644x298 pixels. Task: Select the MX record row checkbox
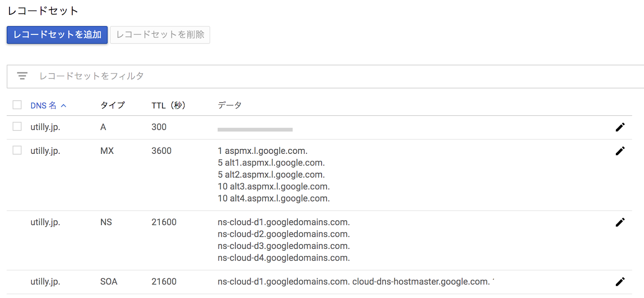[17, 151]
